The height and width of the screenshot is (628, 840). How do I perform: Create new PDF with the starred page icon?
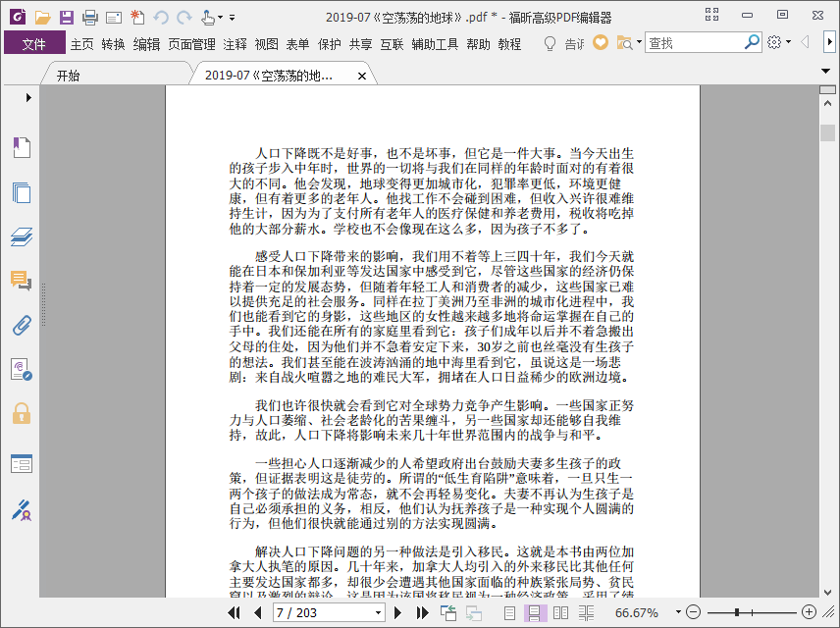[137, 18]
